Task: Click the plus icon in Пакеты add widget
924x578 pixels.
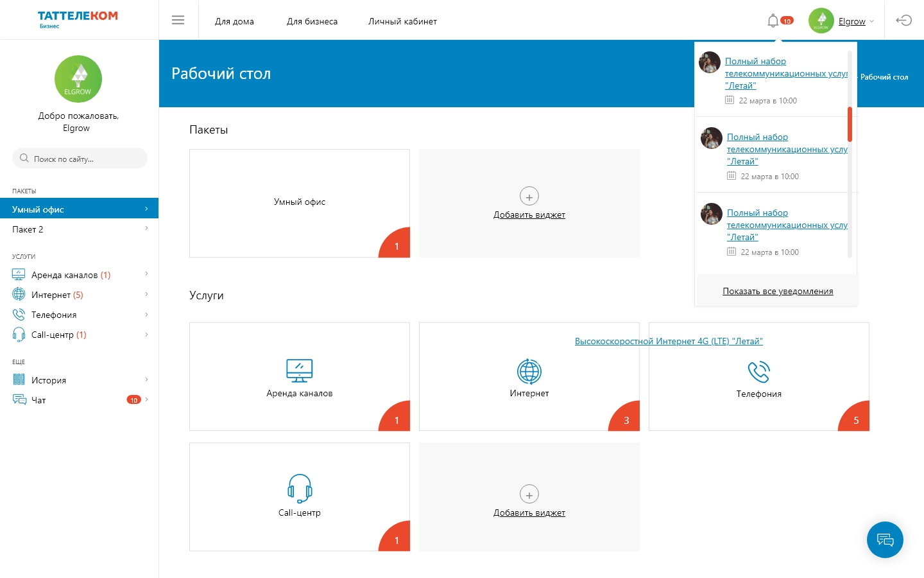Action: point(529,197)
